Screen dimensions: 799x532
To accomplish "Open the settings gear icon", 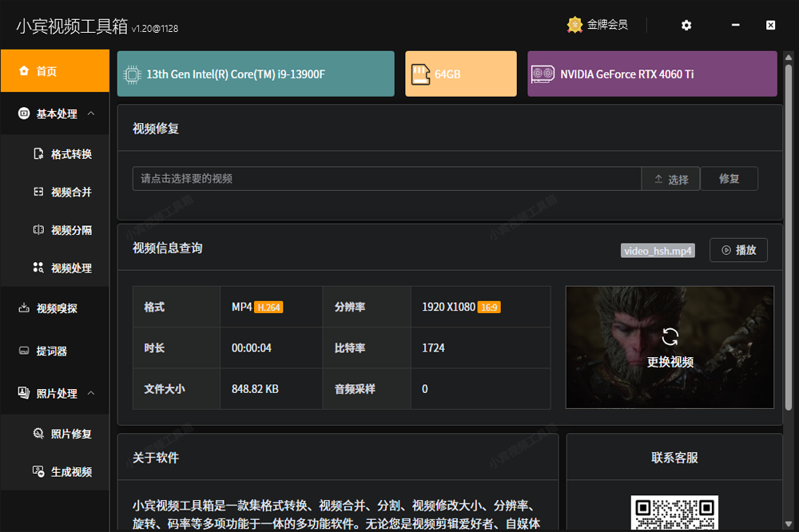I will point(686,26).
